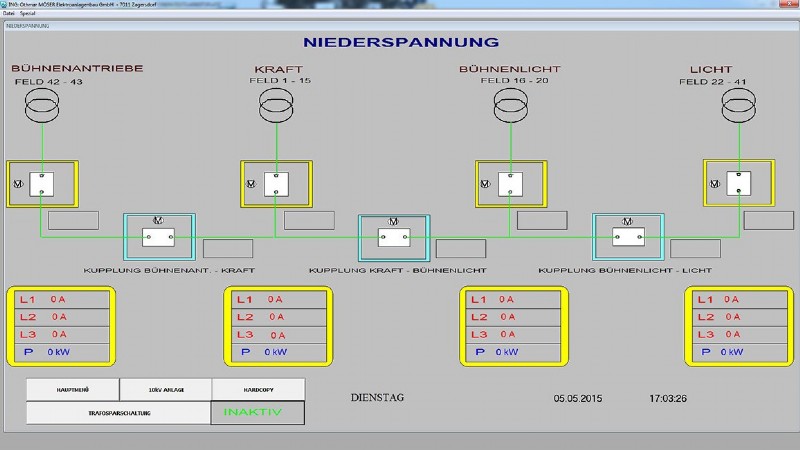Click the Bühnenantriebe feeder breaker switch

click(41, 184)
